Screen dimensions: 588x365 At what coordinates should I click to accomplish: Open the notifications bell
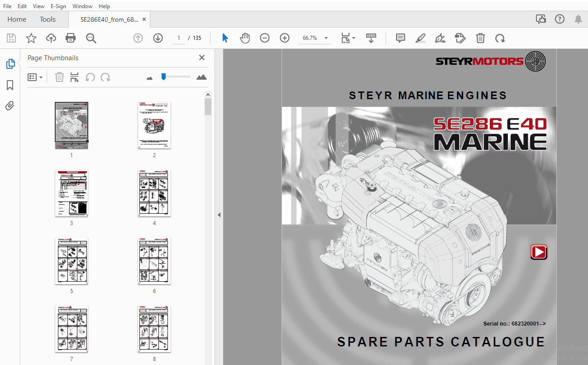[x=578, y=19]
